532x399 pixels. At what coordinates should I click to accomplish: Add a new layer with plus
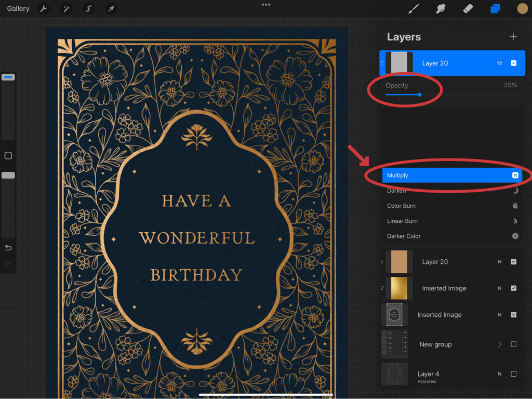click(x=513, y=37)
